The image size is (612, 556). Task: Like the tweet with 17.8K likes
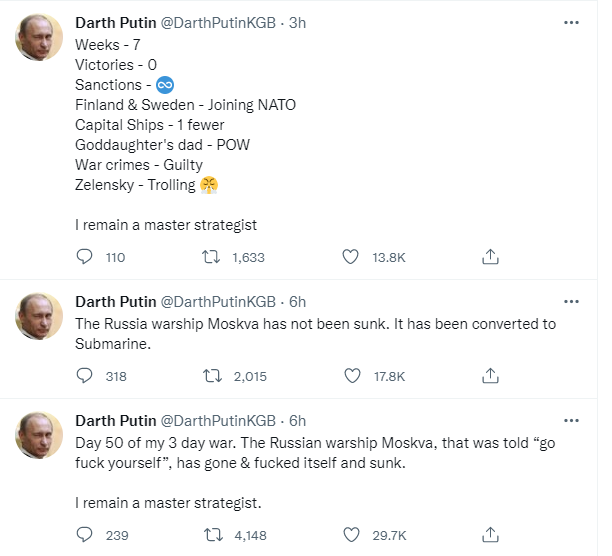pyautogui.click(x=352, y=376)
